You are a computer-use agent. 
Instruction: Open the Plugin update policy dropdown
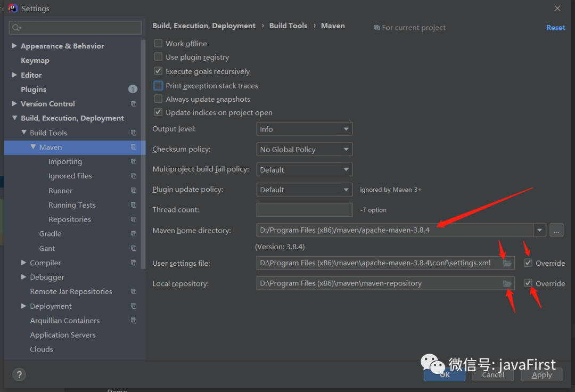(x=305, y=190)
